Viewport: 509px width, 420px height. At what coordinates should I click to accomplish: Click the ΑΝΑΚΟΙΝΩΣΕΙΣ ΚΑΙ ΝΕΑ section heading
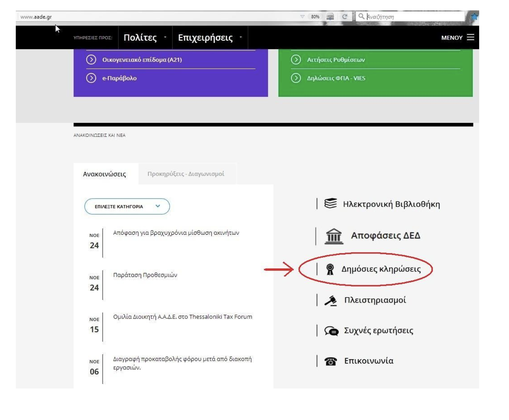99,135
